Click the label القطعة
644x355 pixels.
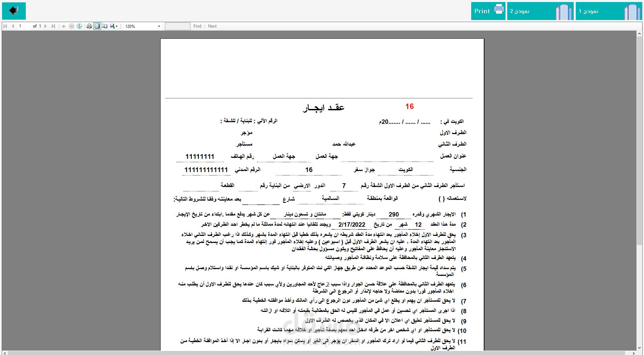tap(227, 186)
